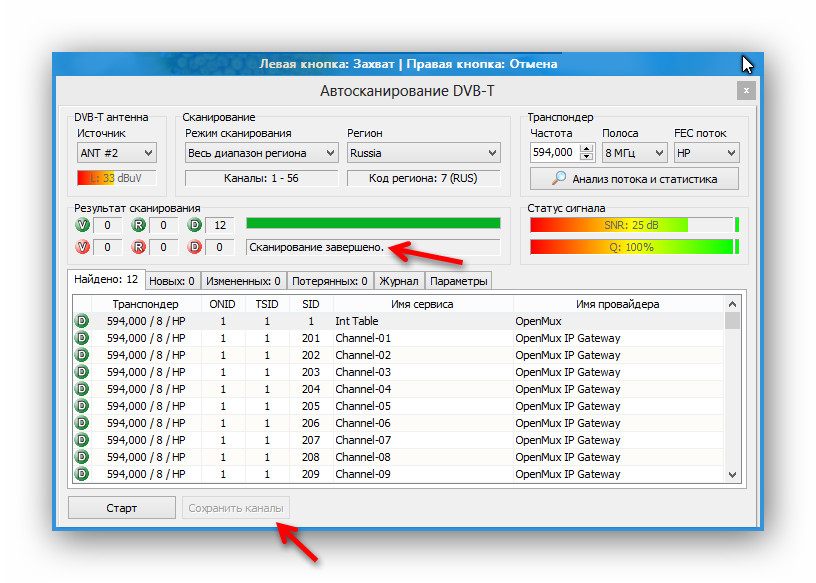The height and width of the screenshot is (583, 816).
Task: Click the Частота frequency stepper field
Action: [x=552, y=153]
